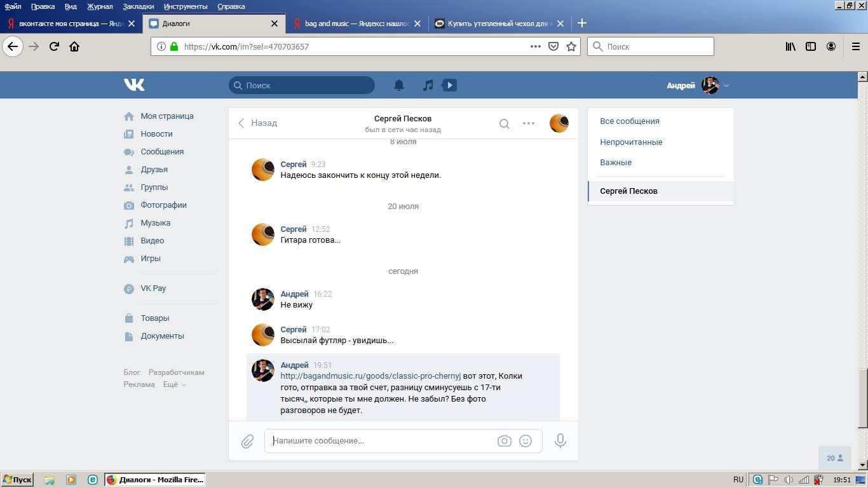Viewport: 868px width, 488px height.
Task: Bookmark this page with star icon
Action: click(x=571, y=46)
